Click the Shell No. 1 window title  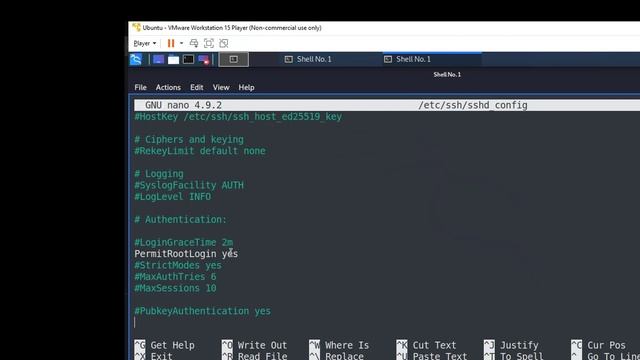(447, 74)
